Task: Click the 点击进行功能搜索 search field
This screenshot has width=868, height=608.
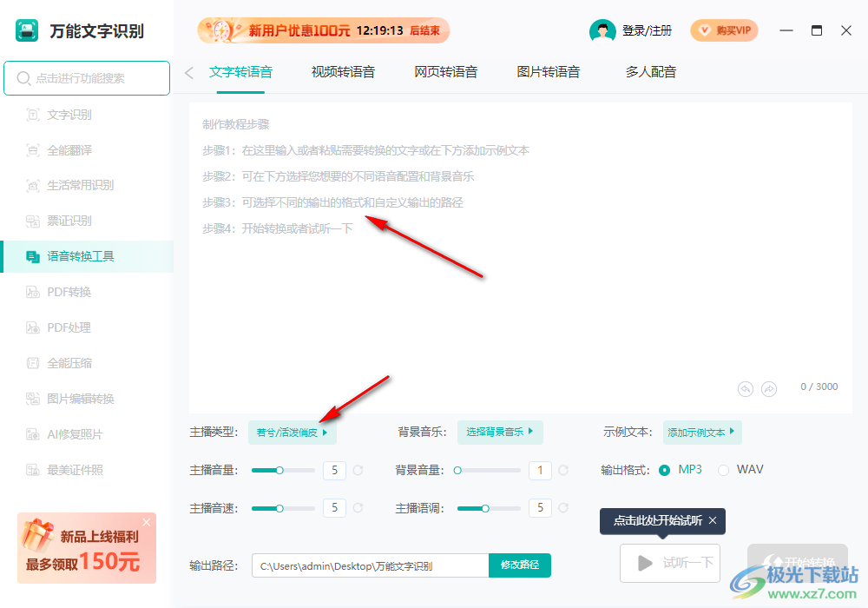Action: point(87,78)
